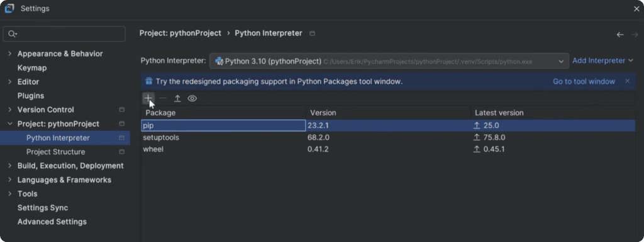Click the upgrade arrow next to 75.8.0
The width and height of the screenshot is (644, 242).
(477, 138)
